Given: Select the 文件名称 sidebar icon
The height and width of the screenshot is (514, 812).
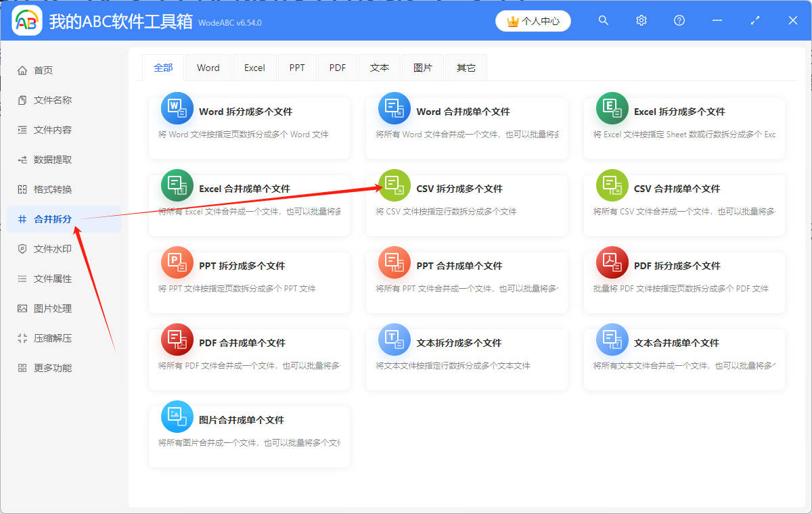Looking at the screenshot, I should click(x=23, y=99).
